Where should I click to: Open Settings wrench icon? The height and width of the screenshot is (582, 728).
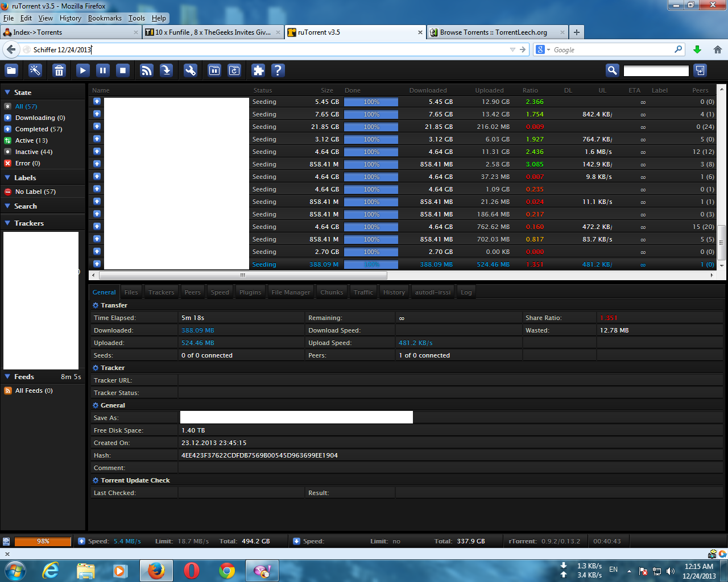pos(191,70)
